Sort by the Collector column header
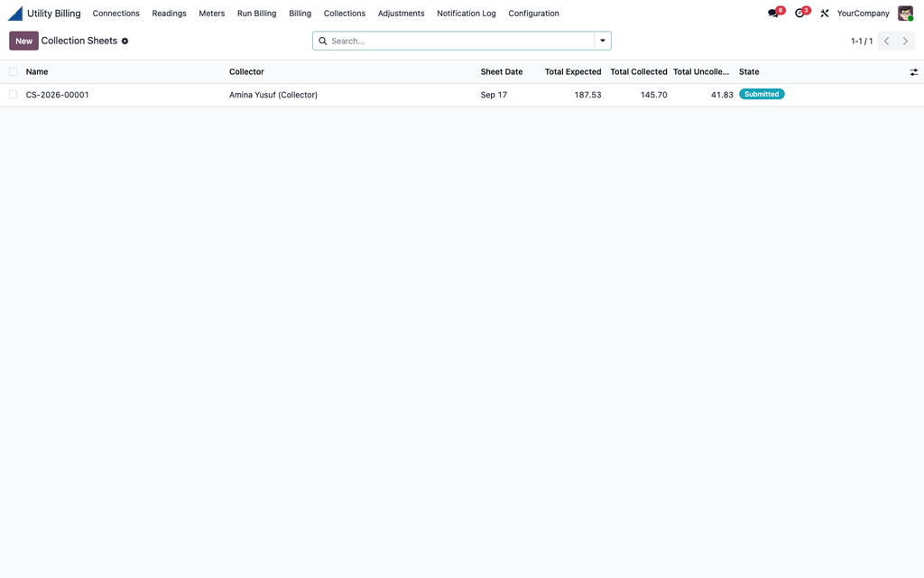This screenshot has width=924, height=578. [x=246, y=72]
